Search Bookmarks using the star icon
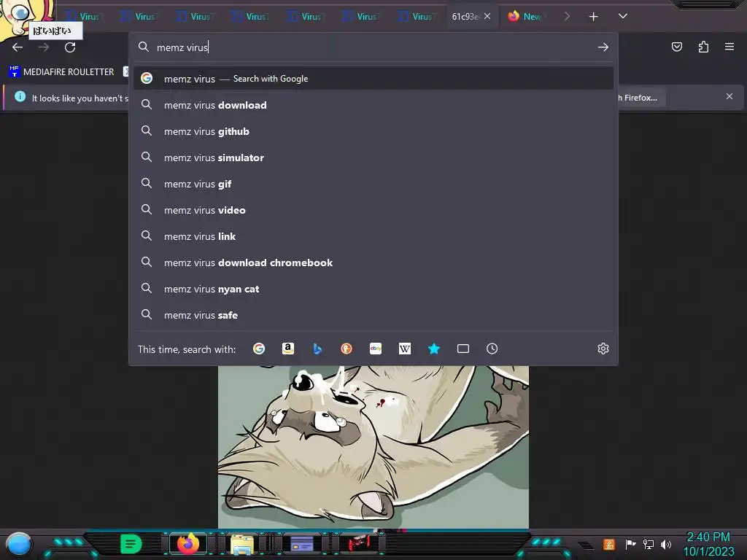Image resolution: width=747 pixels, height=560 pixels. point(434,349)
